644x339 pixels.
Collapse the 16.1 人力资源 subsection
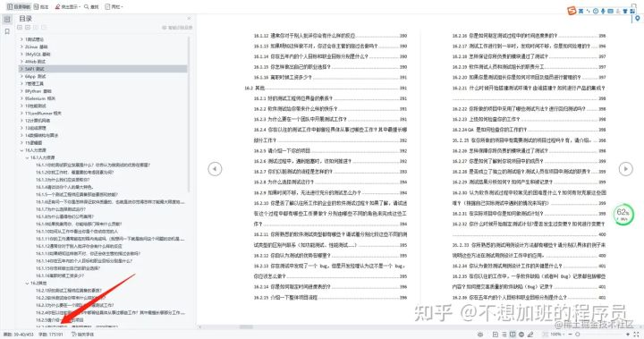(x=27, y=157)
